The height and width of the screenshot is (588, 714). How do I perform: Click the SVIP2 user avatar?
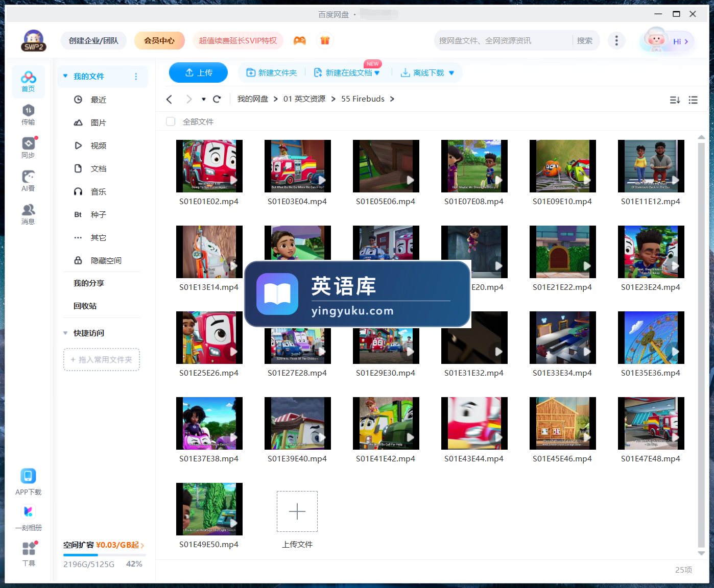click(x=34, y=40)
